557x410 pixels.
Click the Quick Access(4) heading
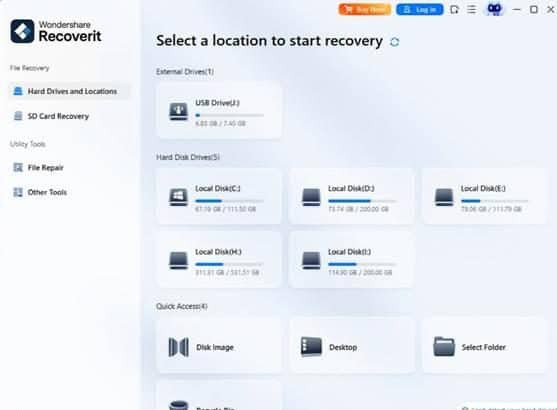182,306
